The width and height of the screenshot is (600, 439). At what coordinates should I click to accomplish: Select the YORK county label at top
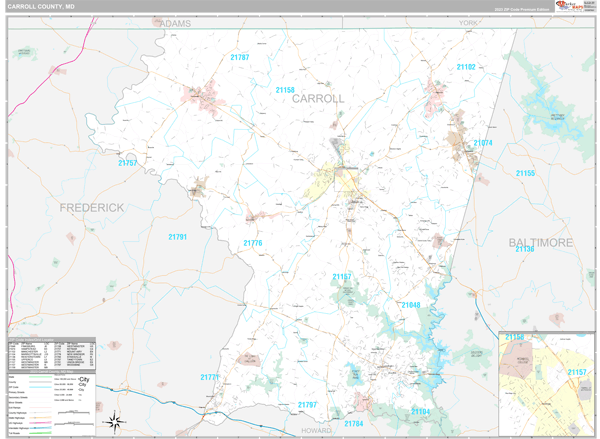tap(463, 21)
